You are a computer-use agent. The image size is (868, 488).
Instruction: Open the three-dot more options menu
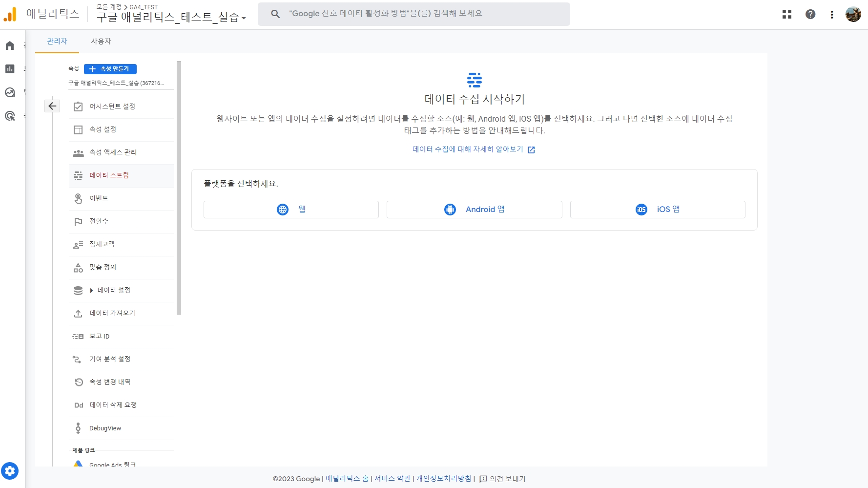832,15
